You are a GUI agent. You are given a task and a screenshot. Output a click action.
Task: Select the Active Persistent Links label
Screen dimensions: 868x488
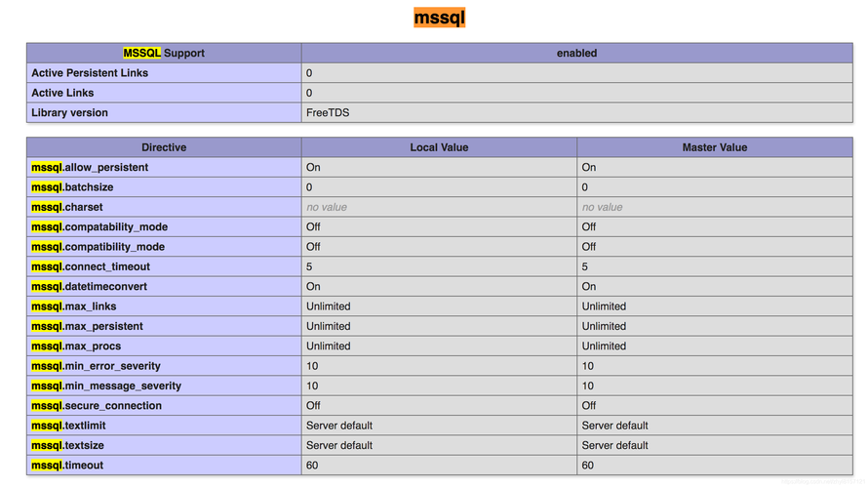point(90,73)
